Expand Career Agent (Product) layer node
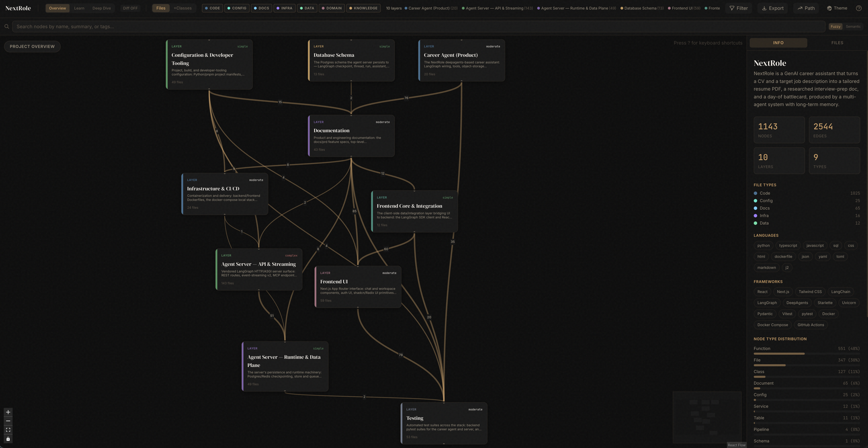The width and height of the screenshot is (868, 448). click(462, 61)
